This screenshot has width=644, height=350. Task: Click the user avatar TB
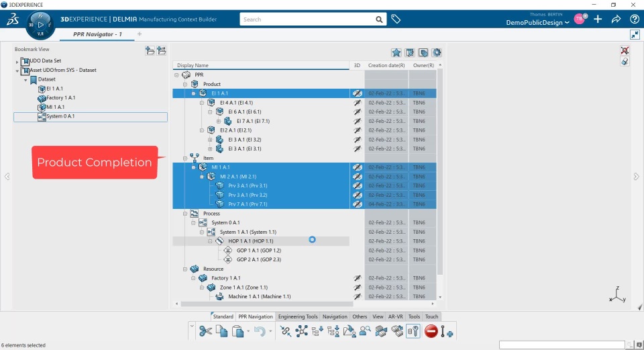click(580, 19)
